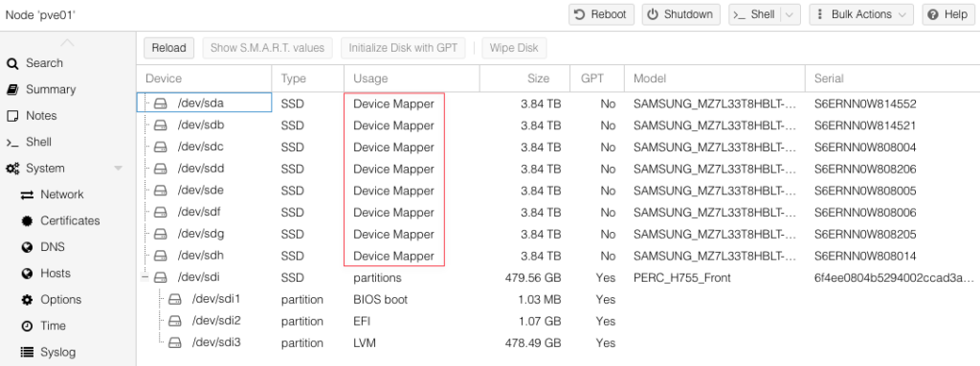Click the EFI usage cell

click(362, 321)
